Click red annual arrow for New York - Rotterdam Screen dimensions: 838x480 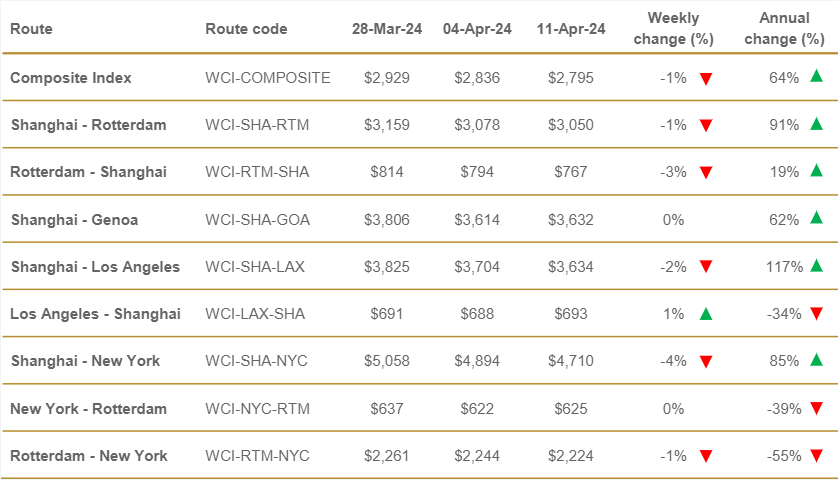click(x=816, y=409)
